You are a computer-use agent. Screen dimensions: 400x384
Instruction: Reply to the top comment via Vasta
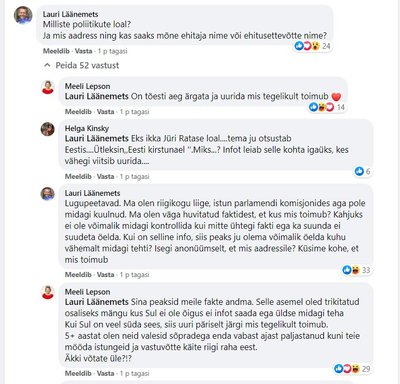click(x=83, y=51)
